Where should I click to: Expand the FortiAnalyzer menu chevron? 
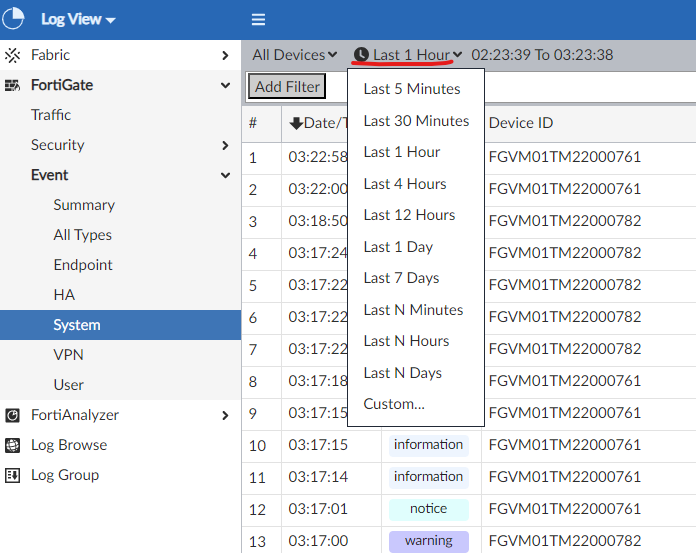(225, 415)
